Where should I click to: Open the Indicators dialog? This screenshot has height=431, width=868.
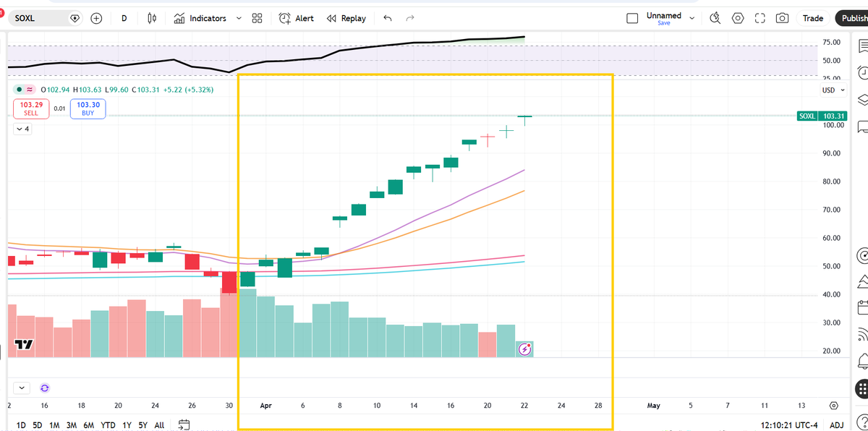click(x=200, y=18)
